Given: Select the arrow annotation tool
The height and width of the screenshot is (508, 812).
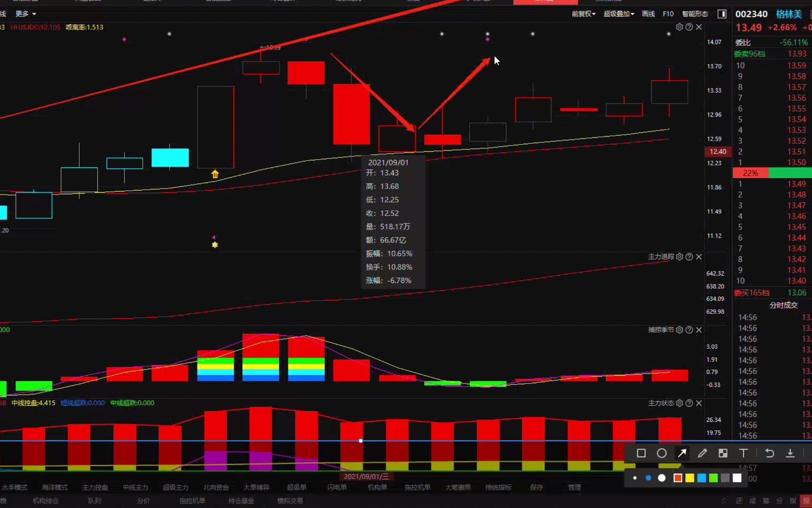Looking at the screenshot, I should click(682, 453).
